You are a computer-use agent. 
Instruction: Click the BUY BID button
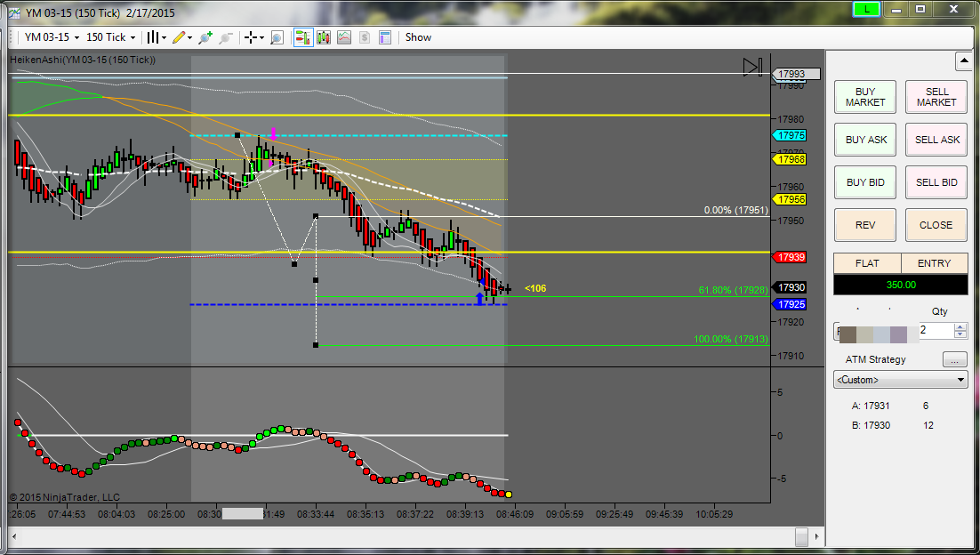point(865,181)
